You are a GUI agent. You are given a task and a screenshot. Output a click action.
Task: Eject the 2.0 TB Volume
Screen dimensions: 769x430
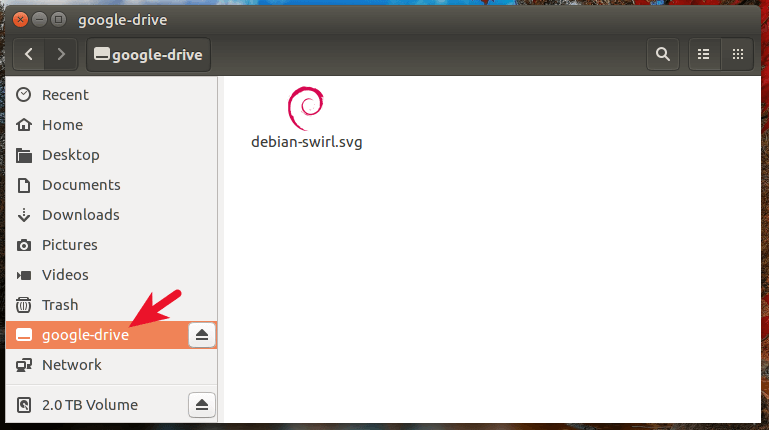(x=202, y=405)
